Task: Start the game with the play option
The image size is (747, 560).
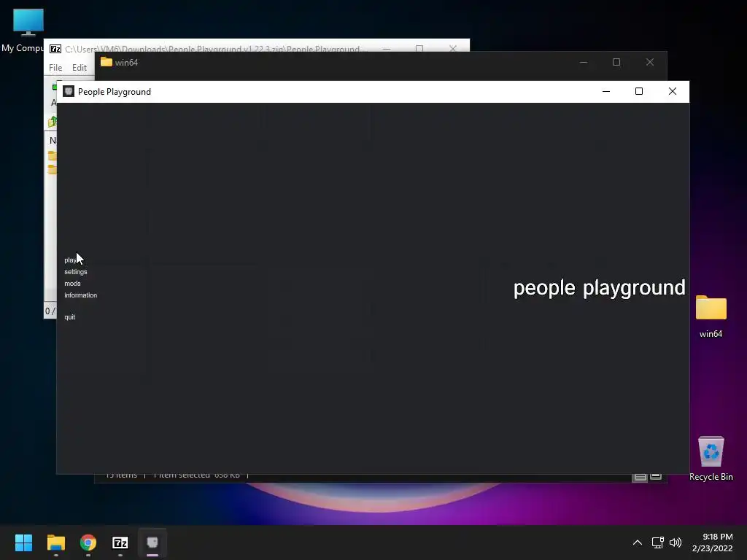Action: [x=71, y=260]
